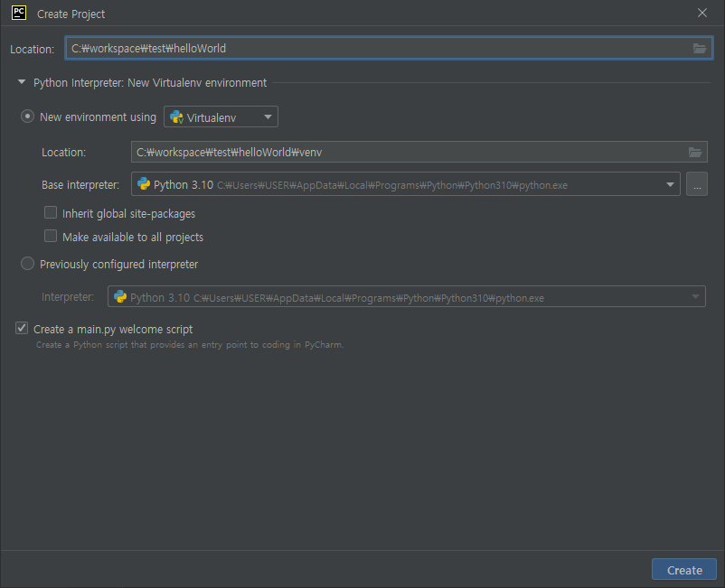Viewport: 725px width, 588px height.
Task: Click the 'Base interpreter:' label
Action: [80, 185]
